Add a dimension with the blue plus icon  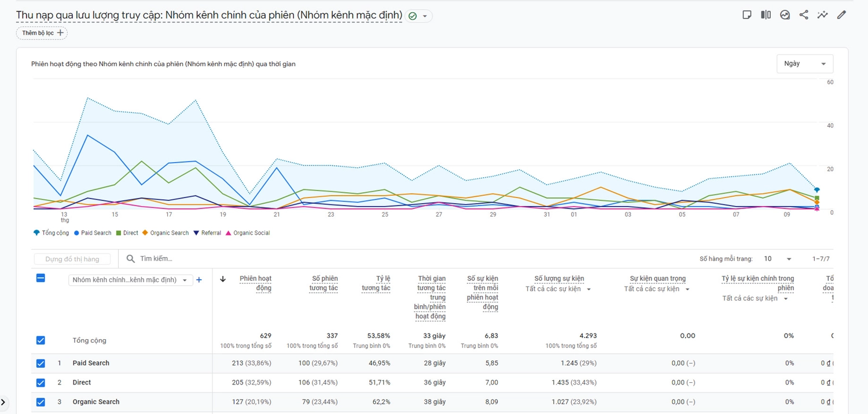coord(199,280)
